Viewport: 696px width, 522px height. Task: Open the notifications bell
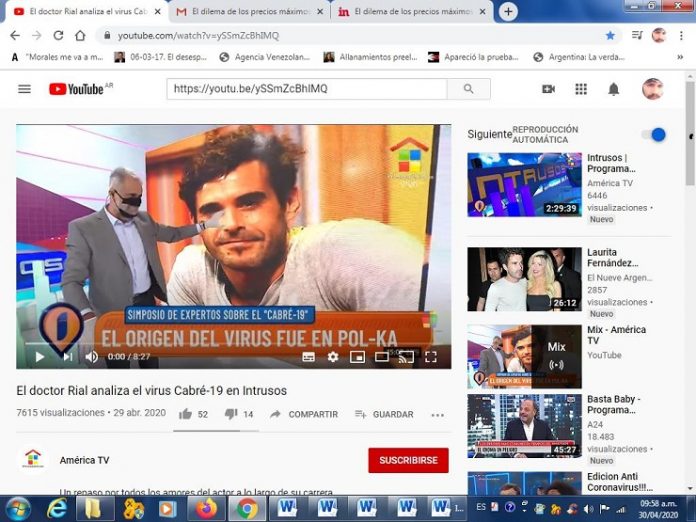(613, 89)
